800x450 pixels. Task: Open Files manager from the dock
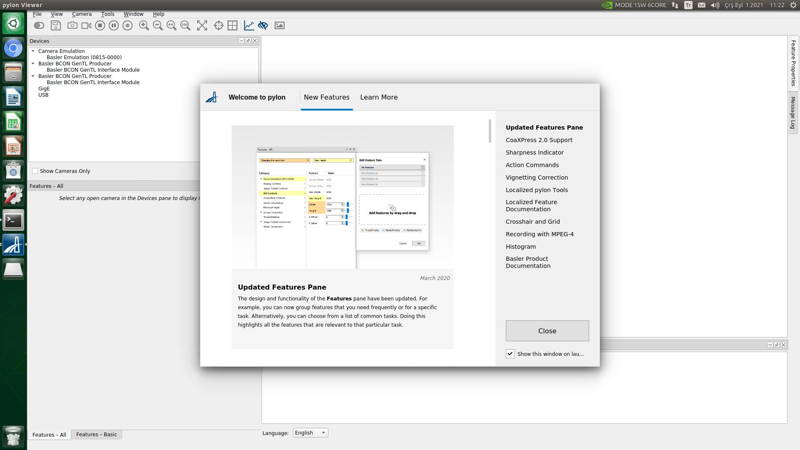point(13,72)
